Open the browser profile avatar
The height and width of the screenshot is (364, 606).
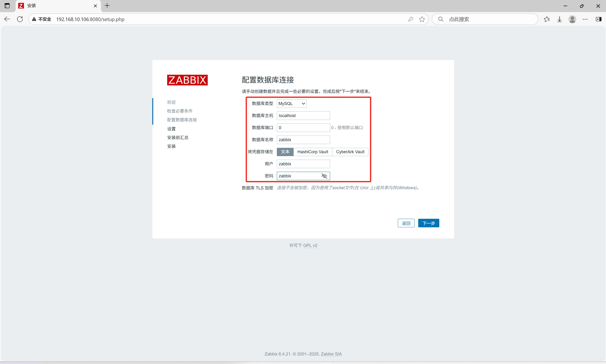572,19
